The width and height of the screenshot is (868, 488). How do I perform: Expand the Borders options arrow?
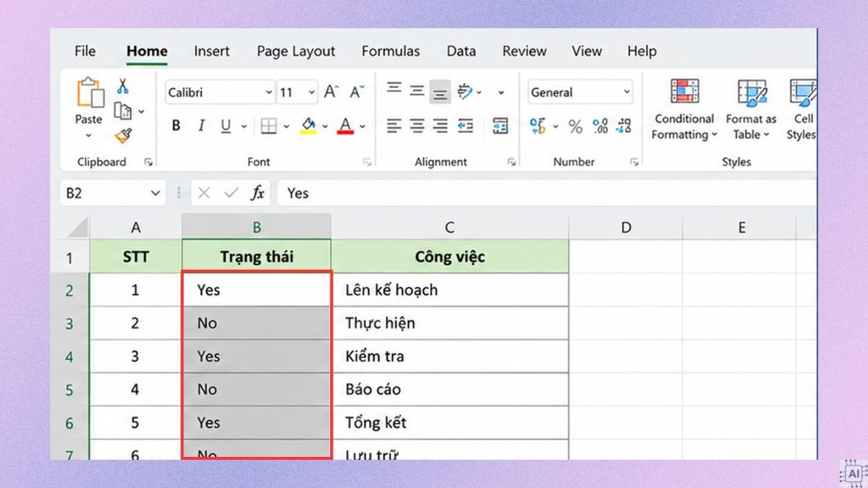(286, 127)
